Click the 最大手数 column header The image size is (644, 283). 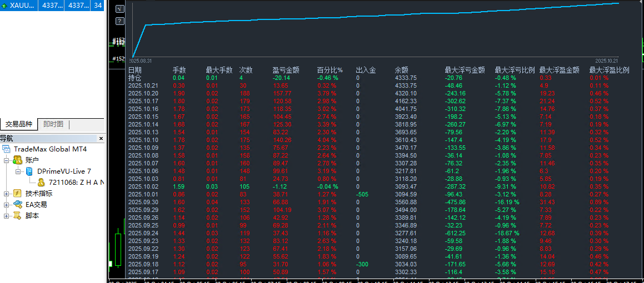(219, 70)
